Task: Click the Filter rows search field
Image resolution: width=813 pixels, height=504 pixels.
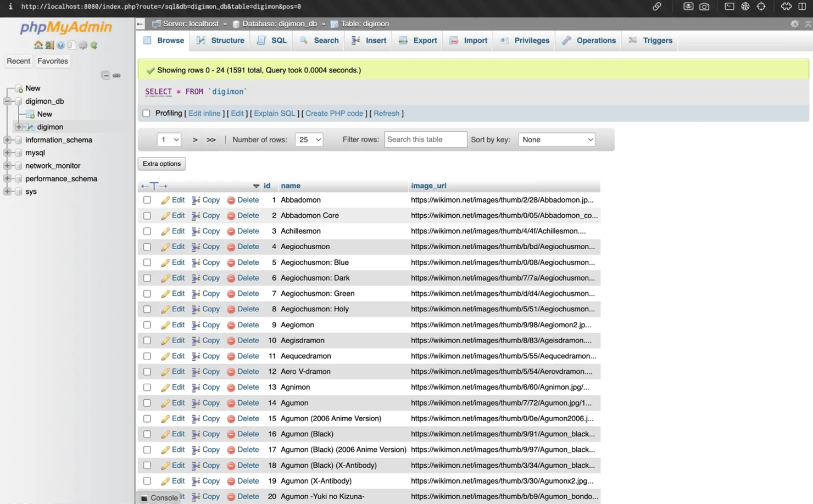Action: [x=426, y=140]
